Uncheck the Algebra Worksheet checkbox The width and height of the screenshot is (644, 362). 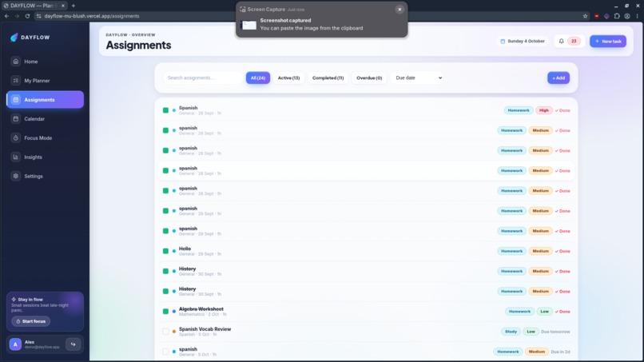pyautogui.click(x=165, y=312)
